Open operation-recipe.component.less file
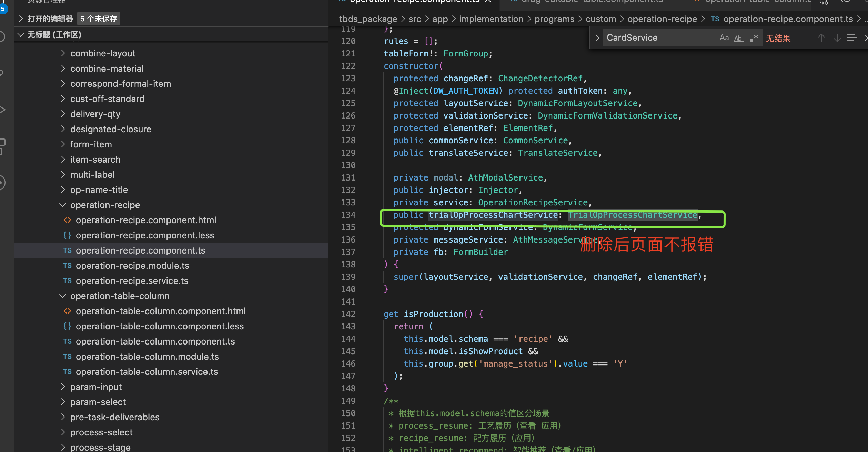This screenshot has width=868, height=452. pos(145,235)
